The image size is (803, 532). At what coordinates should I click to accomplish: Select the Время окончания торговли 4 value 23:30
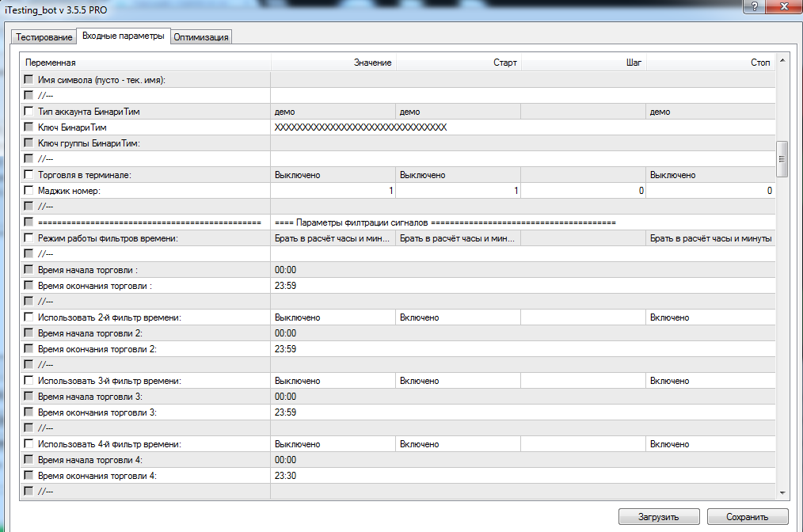point(286,476)
